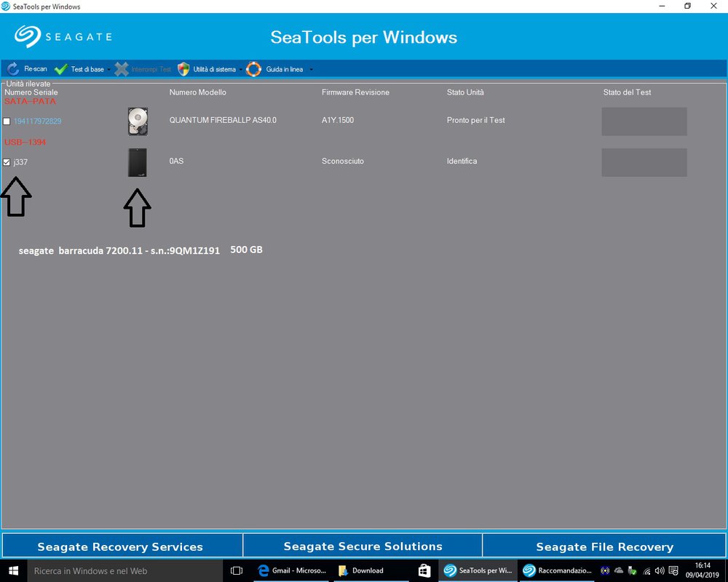Screen dimensions: 728x582
Task: Click the black external USB drive icon
Action: 137,162
